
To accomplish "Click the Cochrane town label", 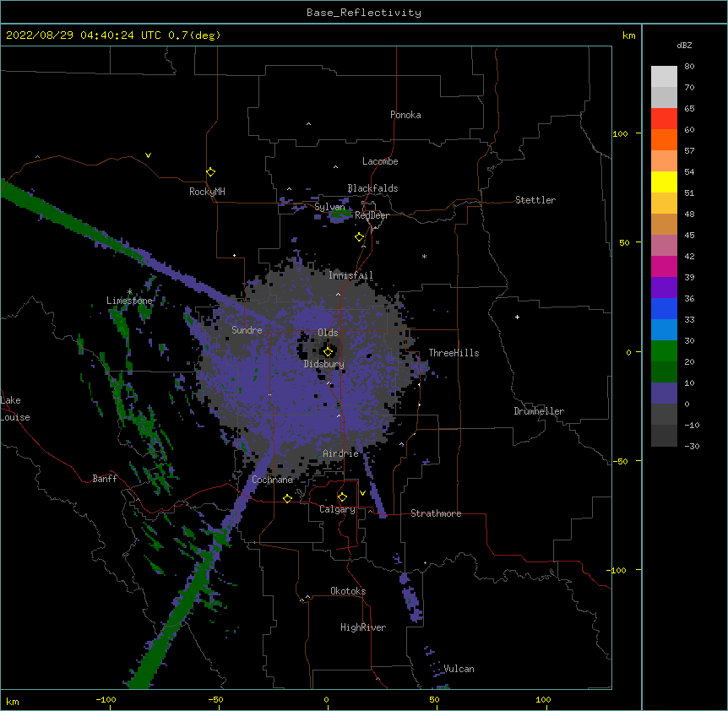I will click(273, 480).
